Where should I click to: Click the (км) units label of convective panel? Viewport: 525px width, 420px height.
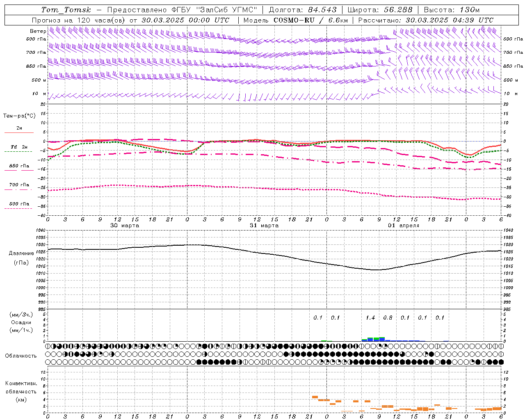[22, 399]
